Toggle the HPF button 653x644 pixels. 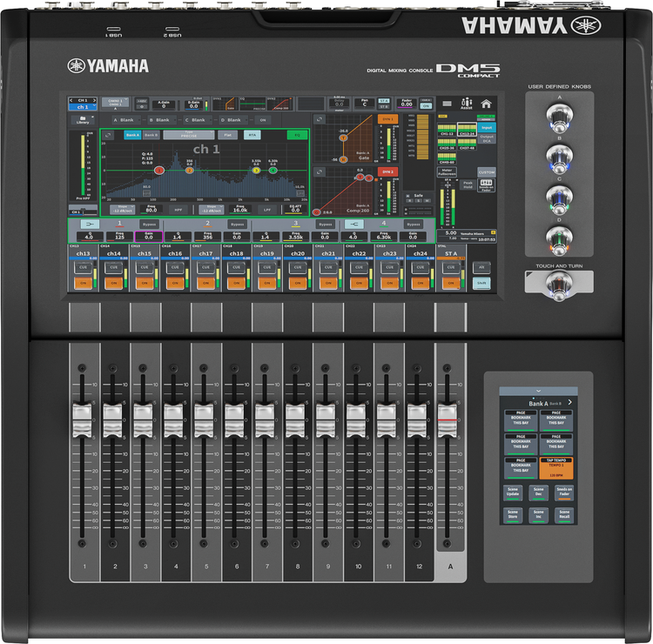point(178,210)
